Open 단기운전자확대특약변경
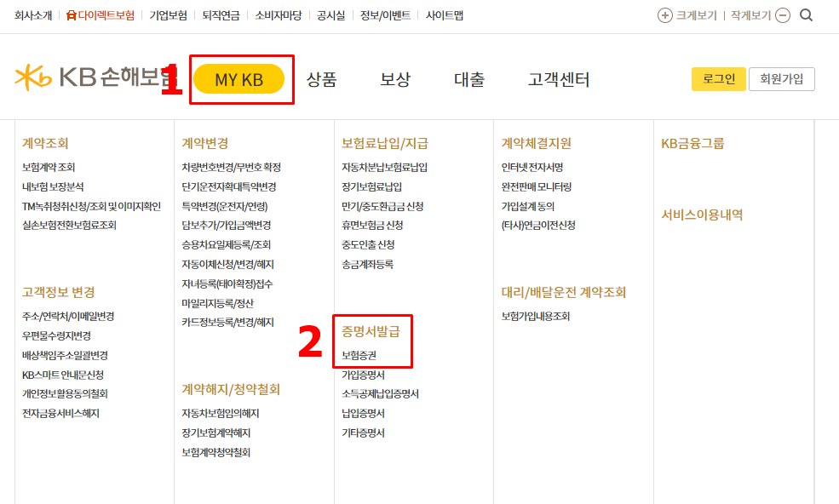839x504 pixels. 229,186
